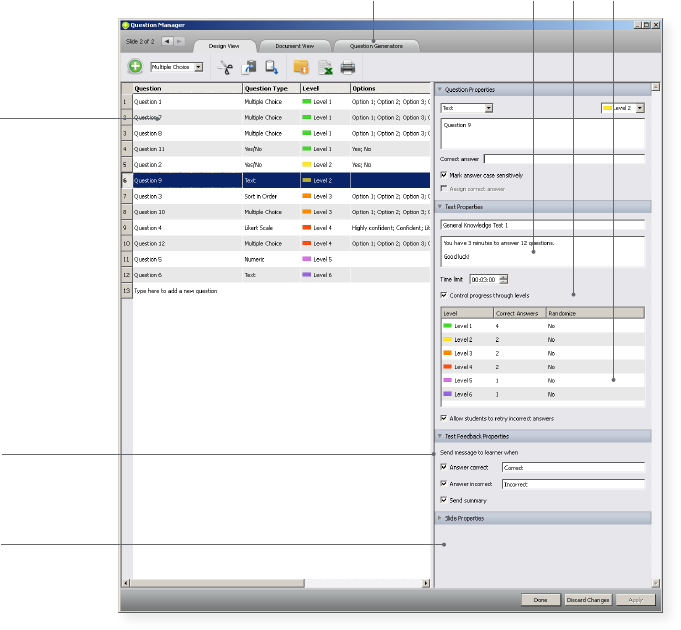Select row header number 7

(x=126, y=196)
